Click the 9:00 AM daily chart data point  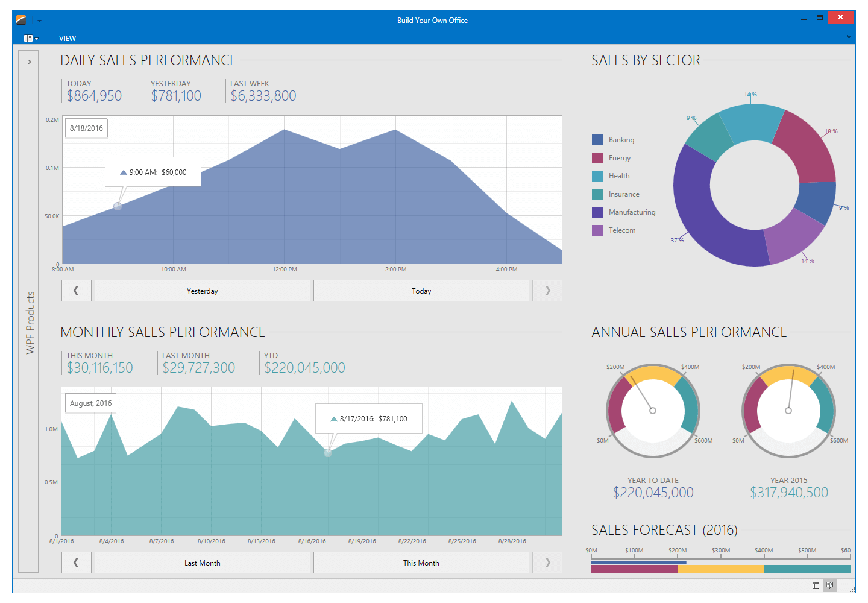(x=118, y=206)
